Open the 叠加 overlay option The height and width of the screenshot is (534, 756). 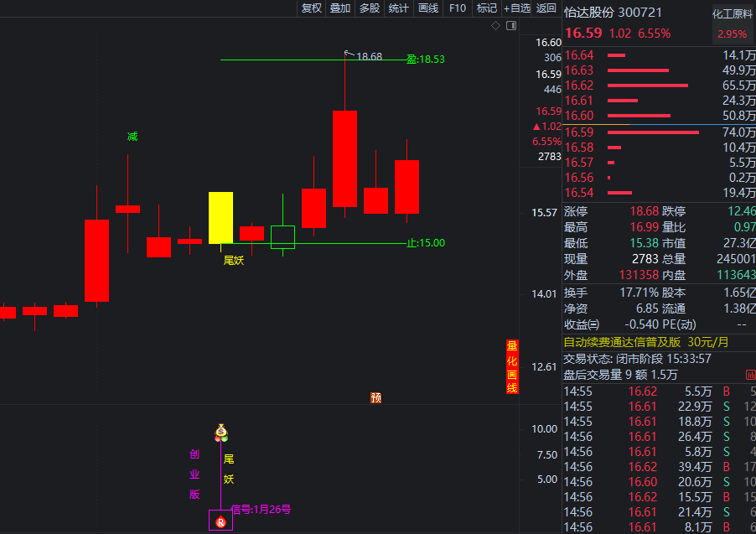pos(339,8)
